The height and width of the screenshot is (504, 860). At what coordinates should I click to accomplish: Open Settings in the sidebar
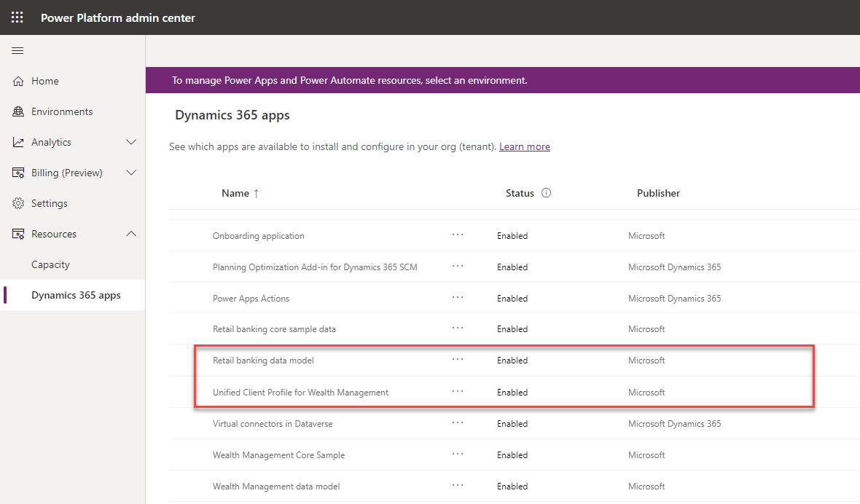click(50, 203)
